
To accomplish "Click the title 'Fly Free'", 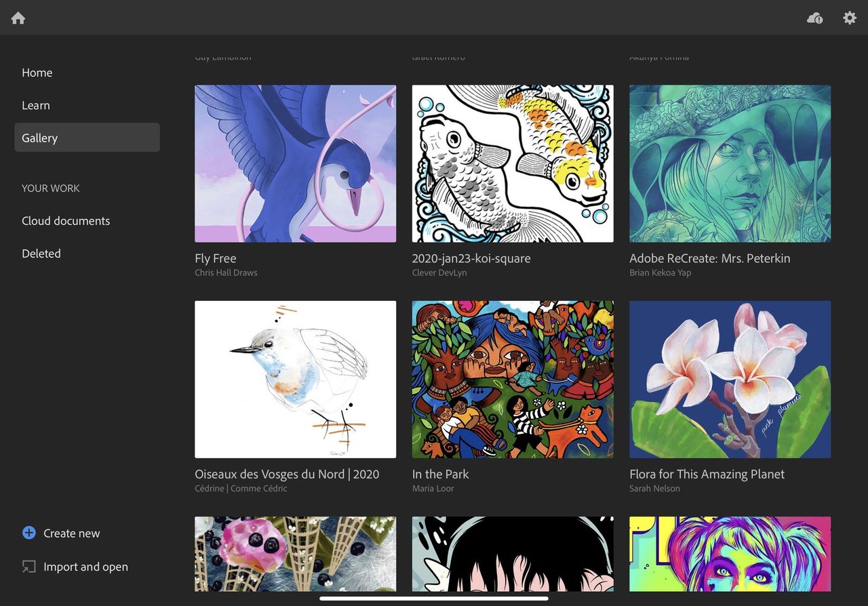I will point(216,258).
